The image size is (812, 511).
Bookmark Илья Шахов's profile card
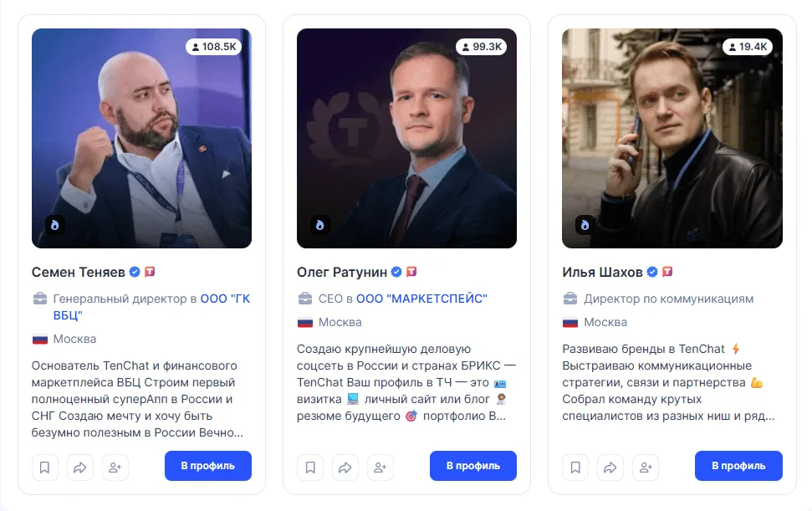pos(575,468)
